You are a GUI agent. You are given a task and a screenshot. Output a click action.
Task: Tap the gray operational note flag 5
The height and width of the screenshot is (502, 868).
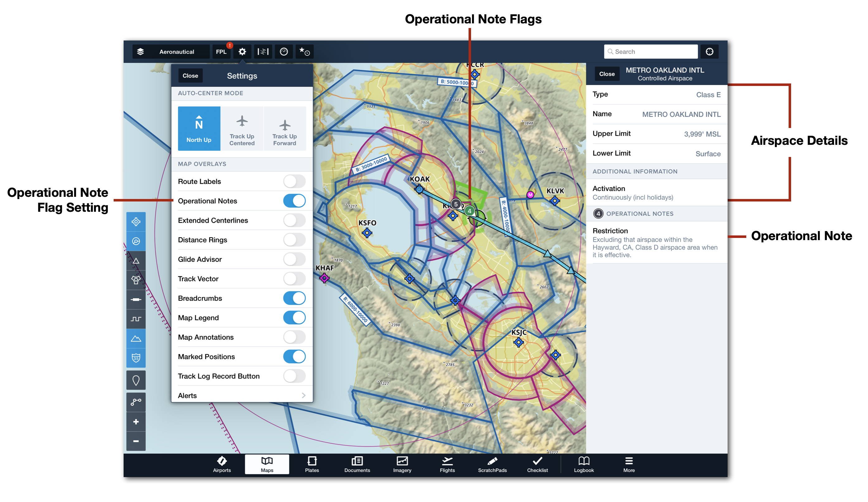(x=456, y=204)
